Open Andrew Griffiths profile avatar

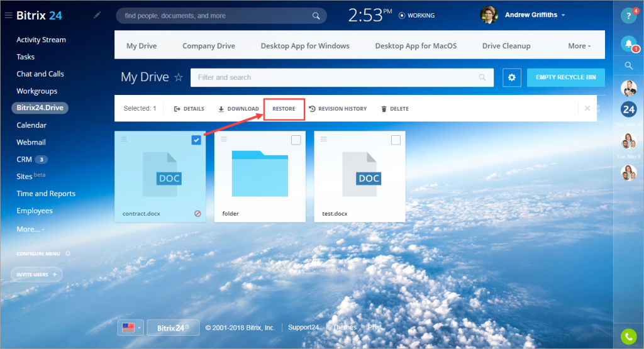click(x=489, y=15)
